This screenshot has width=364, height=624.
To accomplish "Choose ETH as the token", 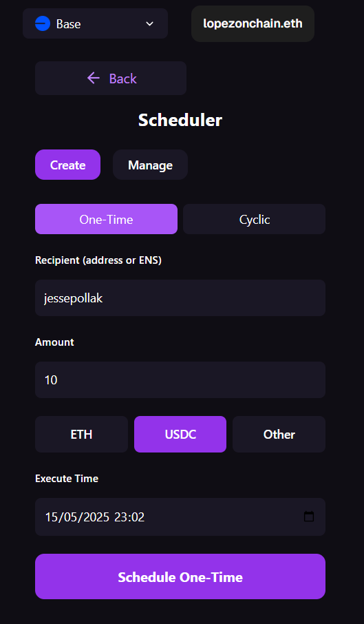I will pos(81,434).
